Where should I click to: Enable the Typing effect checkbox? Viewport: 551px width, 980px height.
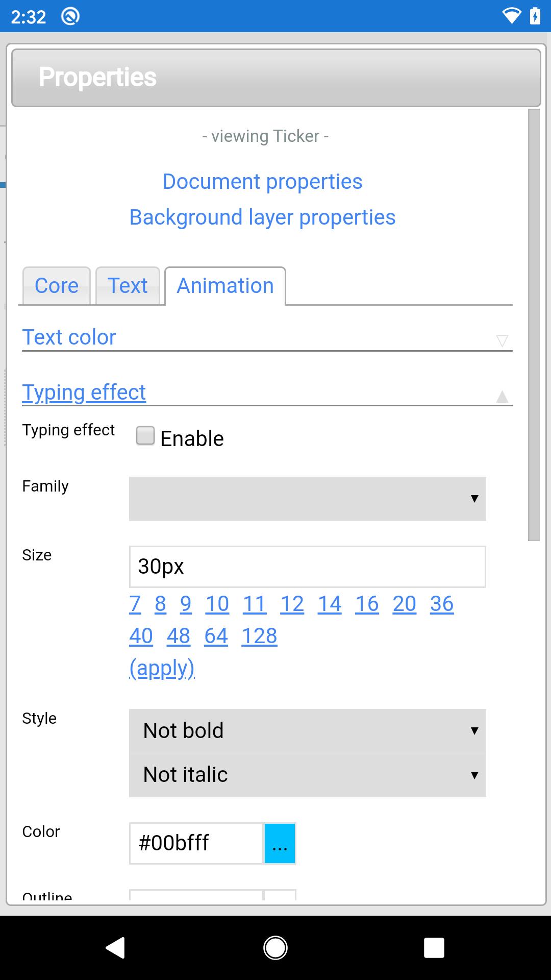point(145,436)
